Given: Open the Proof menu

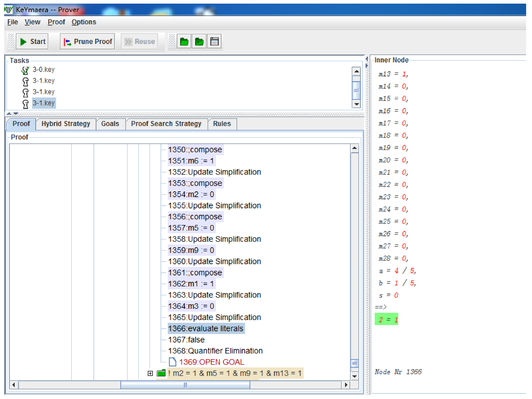Looking at the screenshot, I should click(56, 22).
